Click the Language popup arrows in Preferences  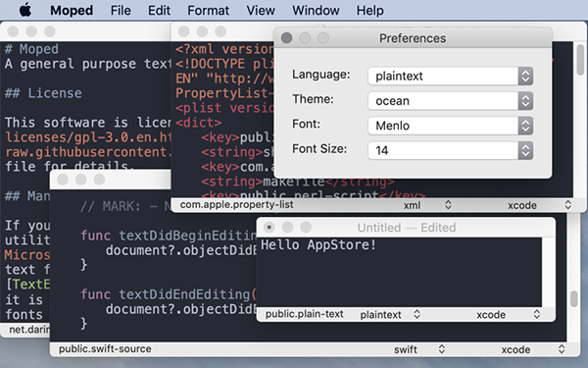coord(525,77)
